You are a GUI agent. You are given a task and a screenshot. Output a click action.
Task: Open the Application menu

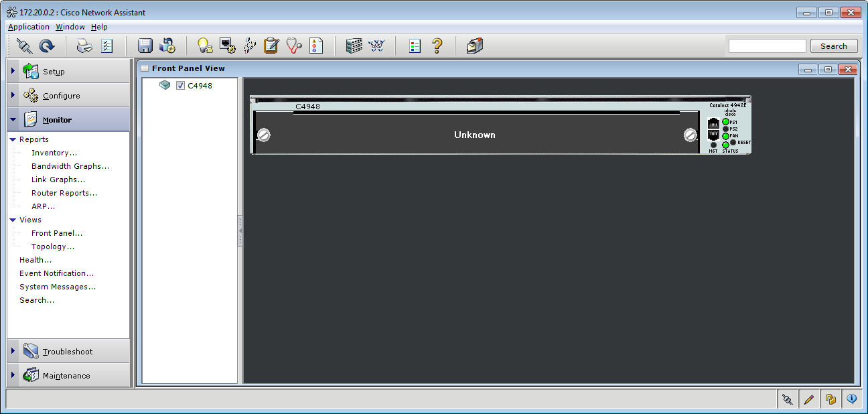29,27
